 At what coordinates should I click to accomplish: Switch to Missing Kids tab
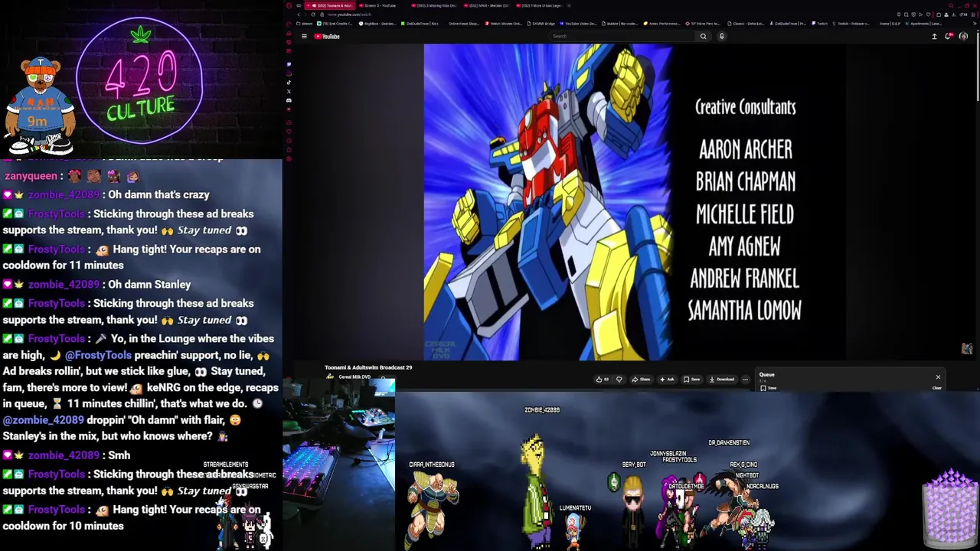tap(434, 5)
